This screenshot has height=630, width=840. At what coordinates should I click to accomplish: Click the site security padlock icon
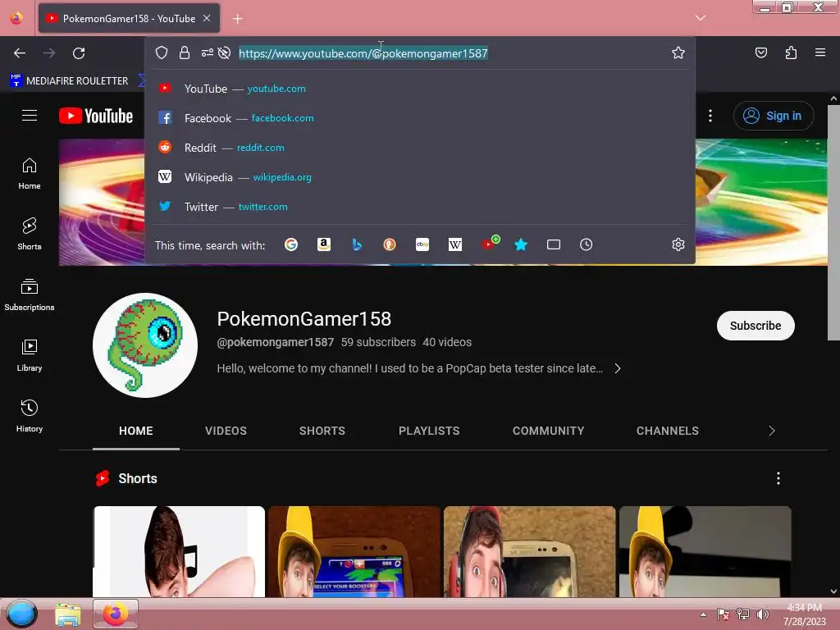(x=185, y=53)
